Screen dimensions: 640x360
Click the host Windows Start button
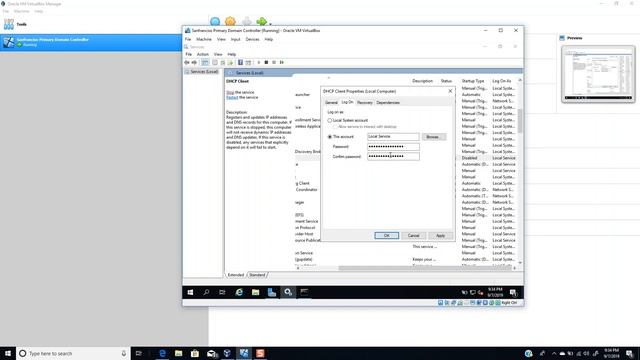pyautogui.click(x=8, y=353)
